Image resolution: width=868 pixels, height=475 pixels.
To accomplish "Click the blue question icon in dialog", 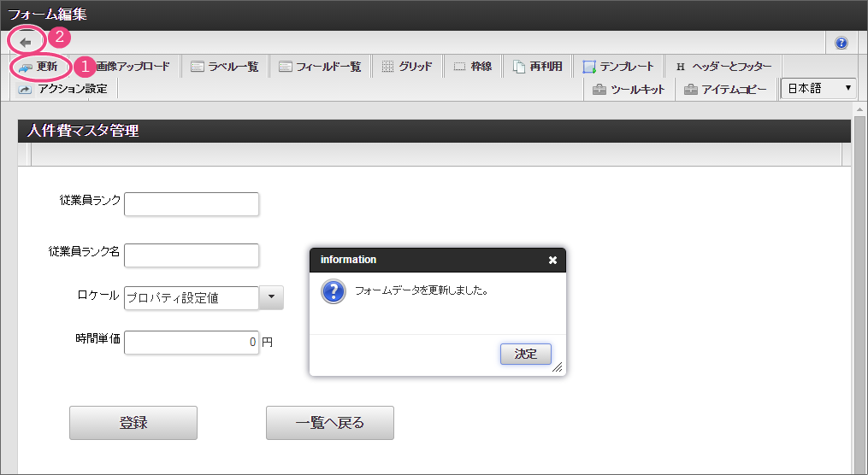I will 334,291.
